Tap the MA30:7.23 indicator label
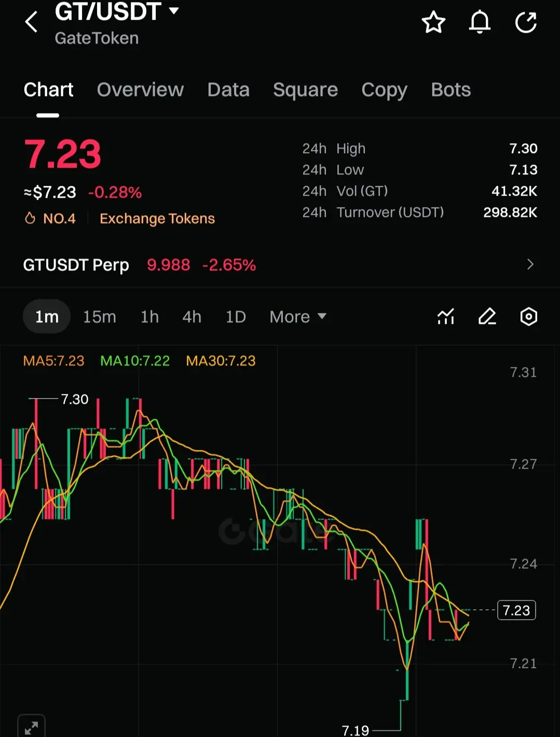560x737 pixels. (221, 361)
